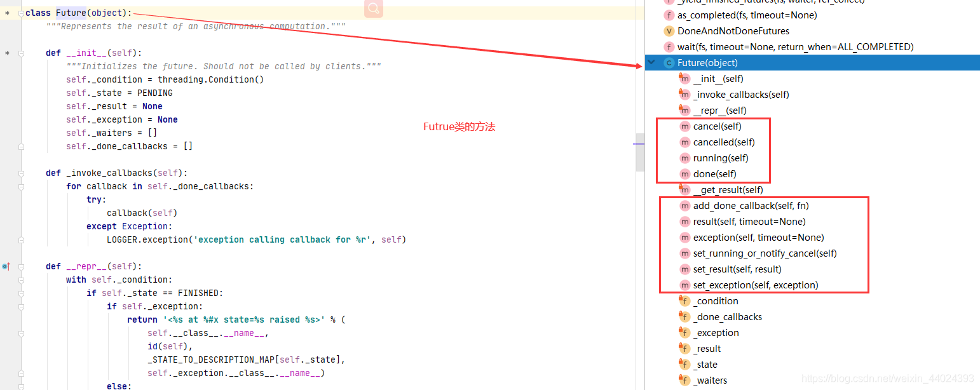This screenshot has width=980, height=390.
Task: Click the purple marker on the editor stripe
Action: 639,144
